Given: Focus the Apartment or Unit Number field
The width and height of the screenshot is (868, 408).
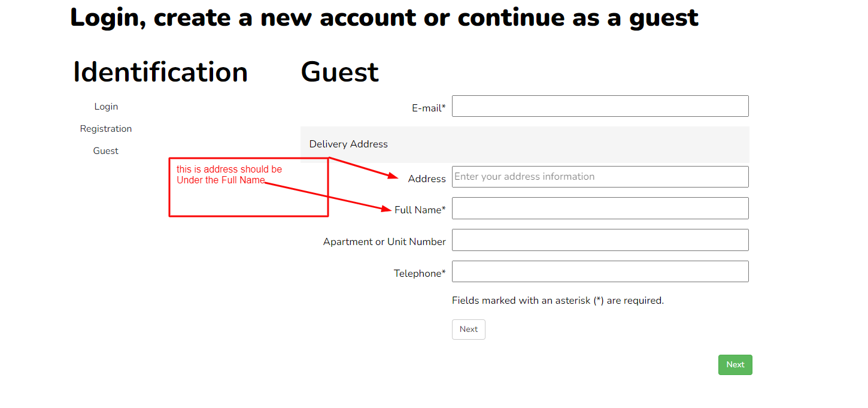Looking at the screenshot, I should point(600,240).
